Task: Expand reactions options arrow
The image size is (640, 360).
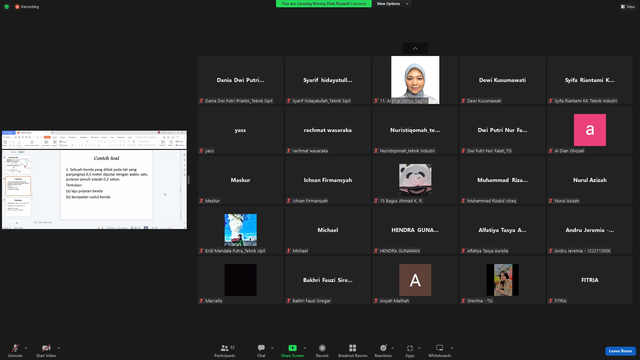Action: click(x=393, y=348)
